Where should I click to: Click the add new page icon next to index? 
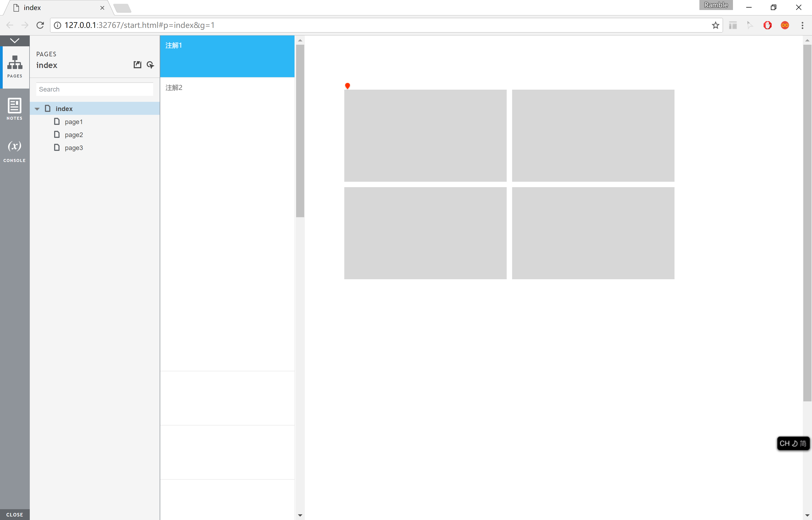click(137, 64)
